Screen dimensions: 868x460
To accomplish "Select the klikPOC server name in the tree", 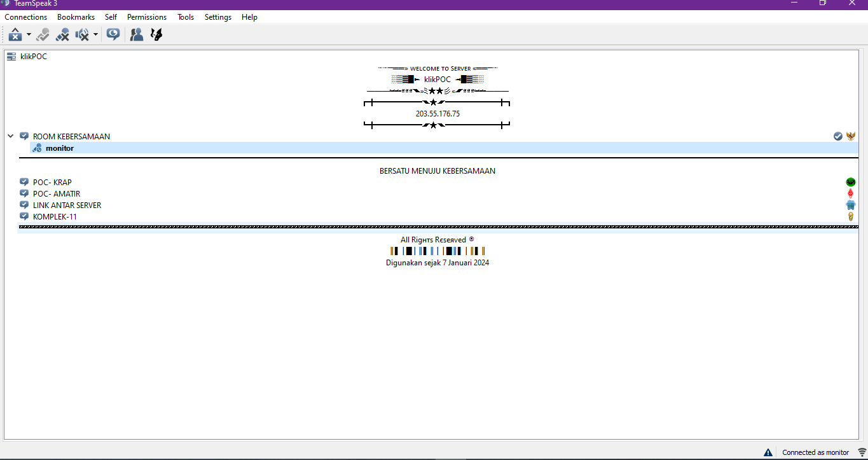I will [x=34, y=57].
